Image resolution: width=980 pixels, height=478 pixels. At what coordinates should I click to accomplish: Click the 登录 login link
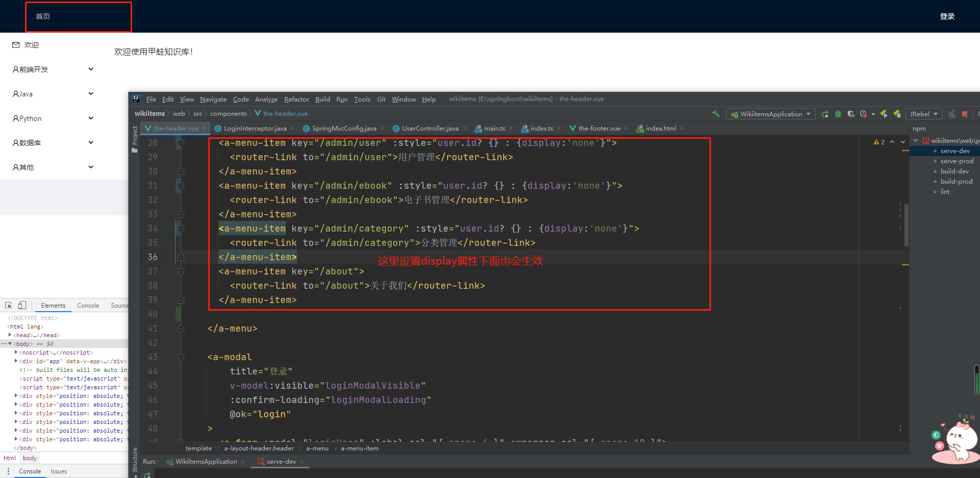click(947, 16)
